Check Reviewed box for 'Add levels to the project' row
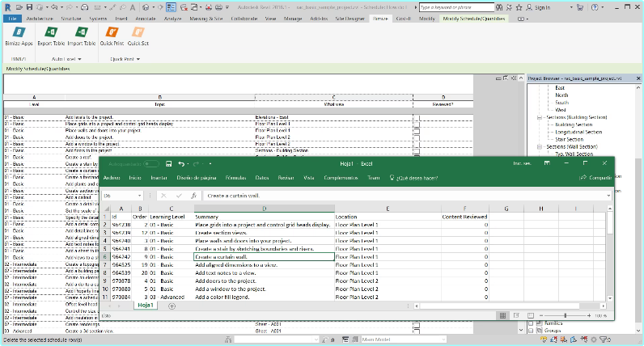The width and height of the screenshot is (644, 346). 417,118
